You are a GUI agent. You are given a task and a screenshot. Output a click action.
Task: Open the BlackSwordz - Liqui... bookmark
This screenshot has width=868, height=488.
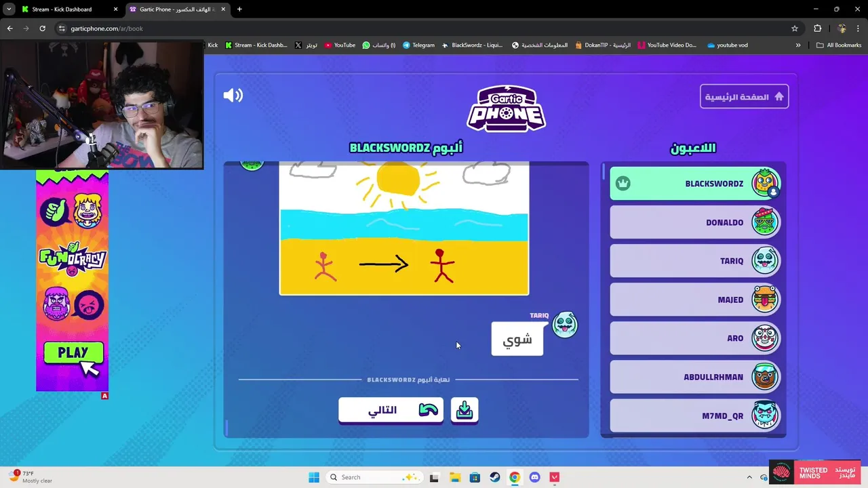click(472, 45)
